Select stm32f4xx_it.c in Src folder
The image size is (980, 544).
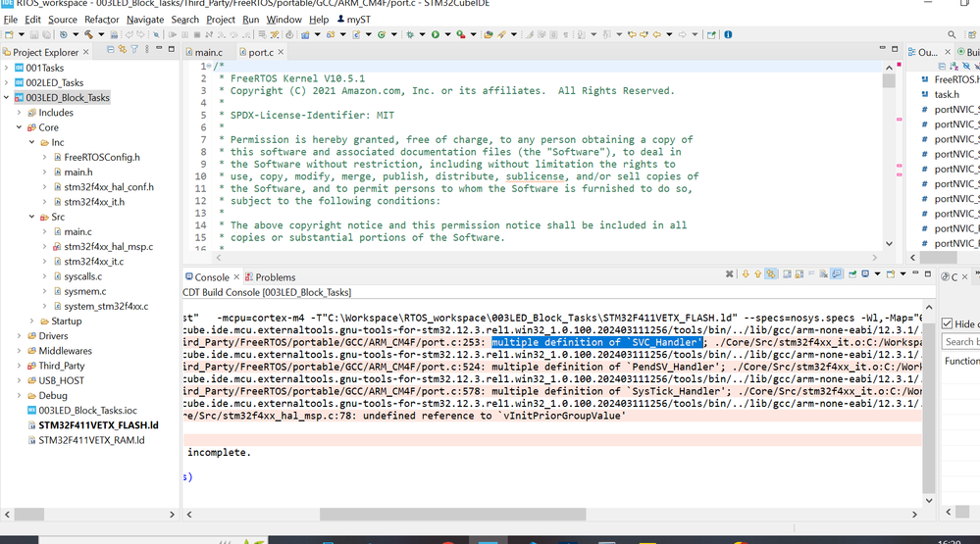click(94, 262)
